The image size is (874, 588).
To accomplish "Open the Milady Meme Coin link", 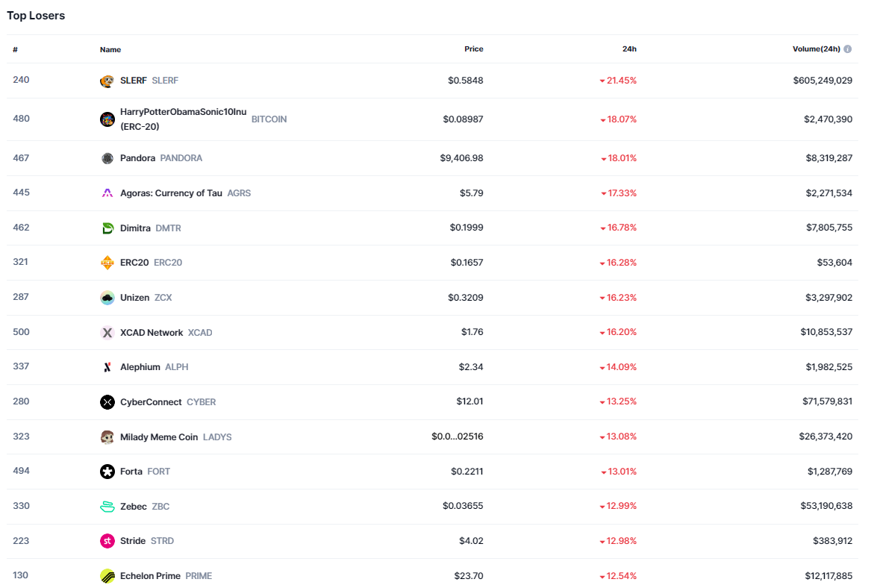I will 159,437.
